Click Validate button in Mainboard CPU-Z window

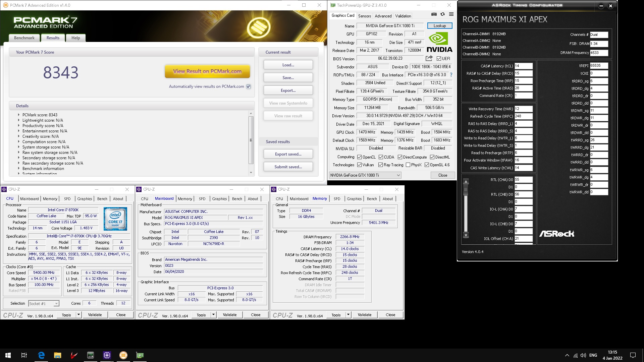pos(230,315)
